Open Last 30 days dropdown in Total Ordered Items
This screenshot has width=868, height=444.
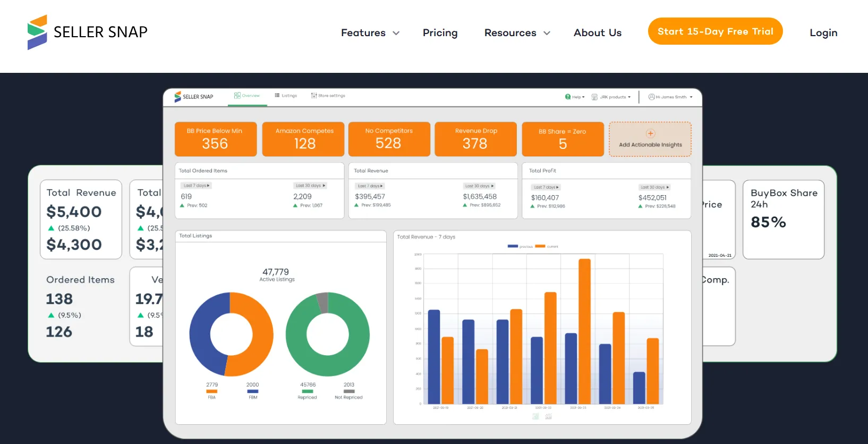click(311, 186)
